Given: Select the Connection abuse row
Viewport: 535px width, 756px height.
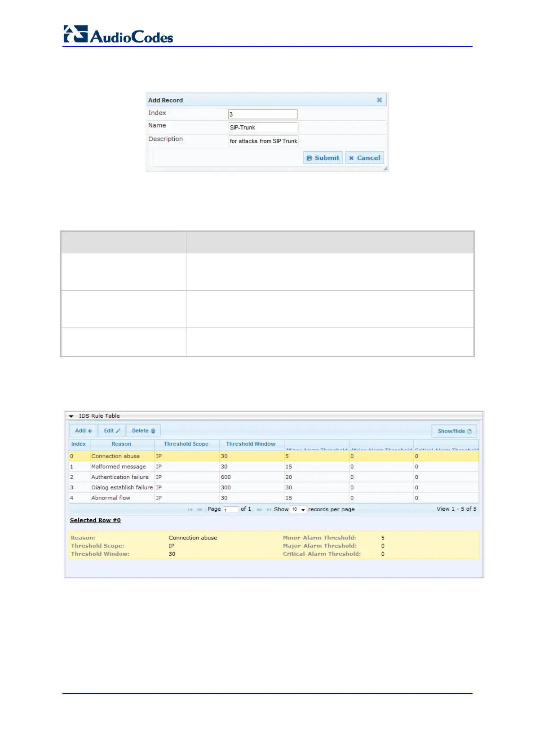Looking at the screenshot, I should click(274, 456).
